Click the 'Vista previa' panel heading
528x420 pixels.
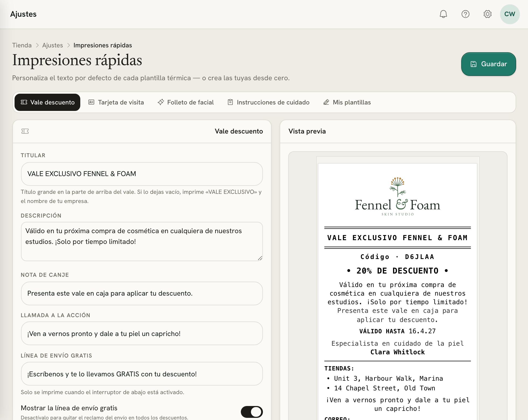pyautogui.click(x=307, y=131)
